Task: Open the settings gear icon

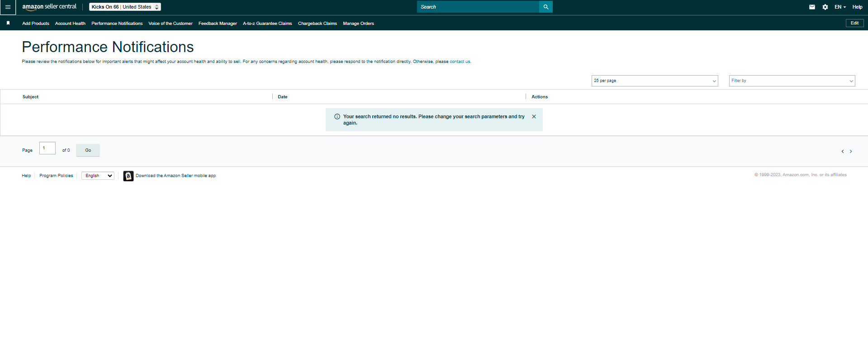Action: coord(825,7)
